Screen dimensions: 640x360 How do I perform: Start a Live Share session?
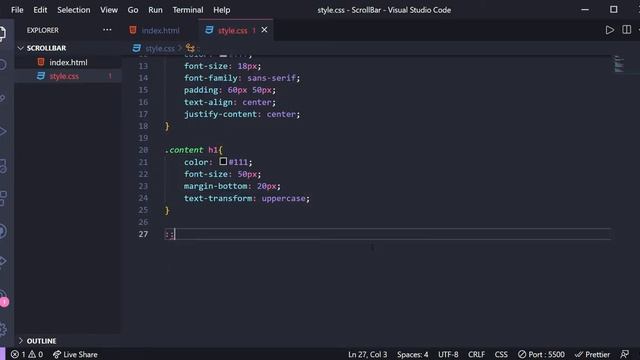(75, 354)
